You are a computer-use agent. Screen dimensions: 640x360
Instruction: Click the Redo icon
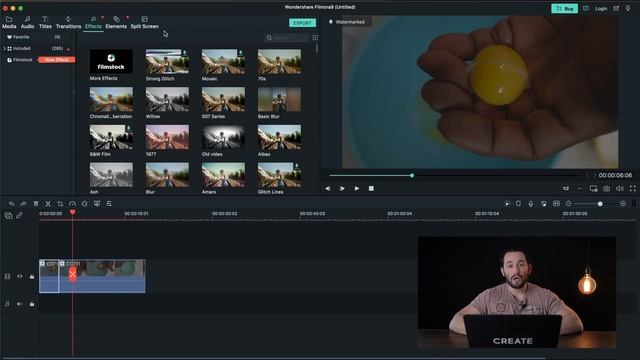[24, 204]
